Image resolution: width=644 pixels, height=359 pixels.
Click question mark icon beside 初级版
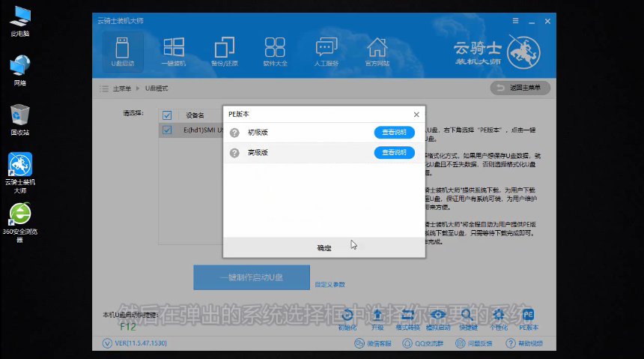click(x=234, y=133)
